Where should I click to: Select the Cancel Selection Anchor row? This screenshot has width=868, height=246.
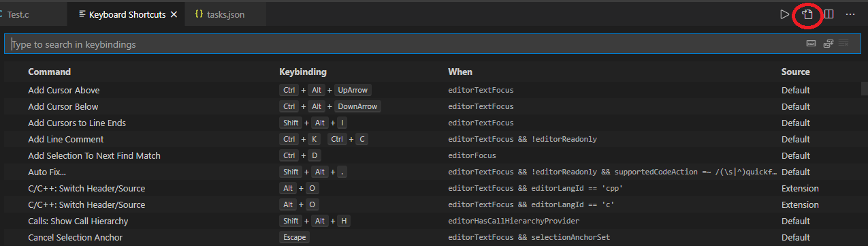point(432,237)
